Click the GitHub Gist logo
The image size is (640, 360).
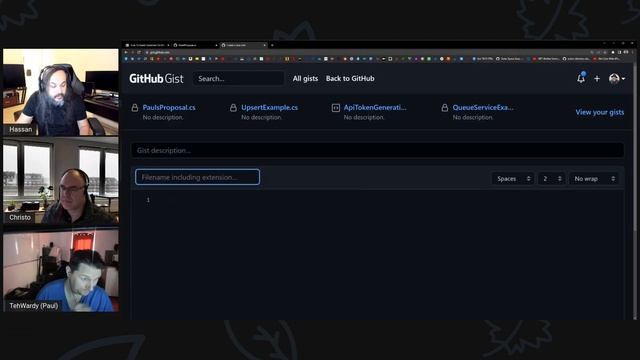click(156, 78)
